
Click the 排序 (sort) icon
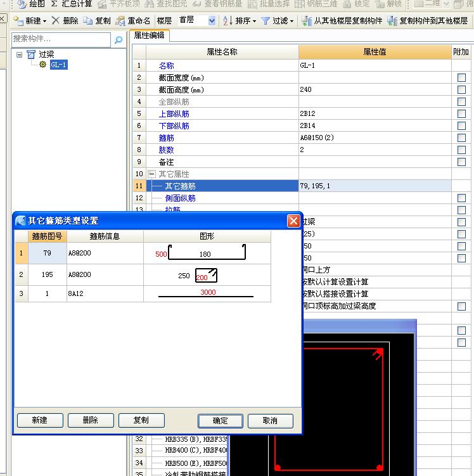click(227, 21)
